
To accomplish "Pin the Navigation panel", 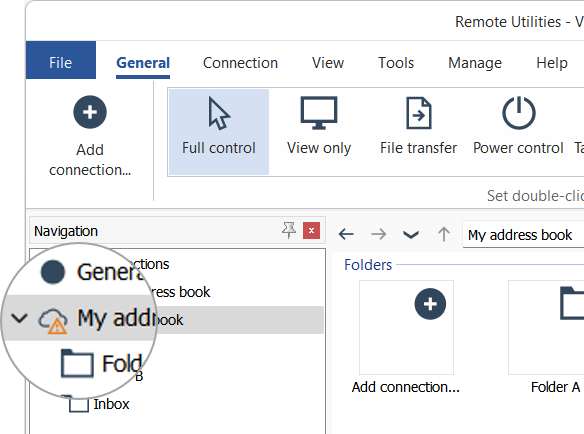I will 289,230.
